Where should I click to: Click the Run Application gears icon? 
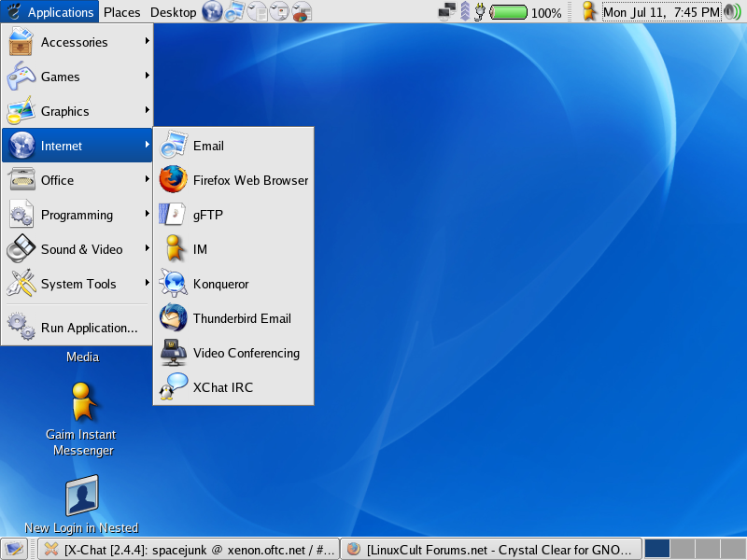tap(21, 326)
